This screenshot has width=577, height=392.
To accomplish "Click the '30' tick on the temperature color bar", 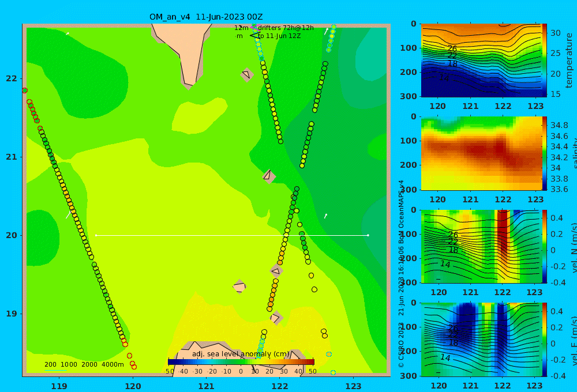I will [555, 33].
